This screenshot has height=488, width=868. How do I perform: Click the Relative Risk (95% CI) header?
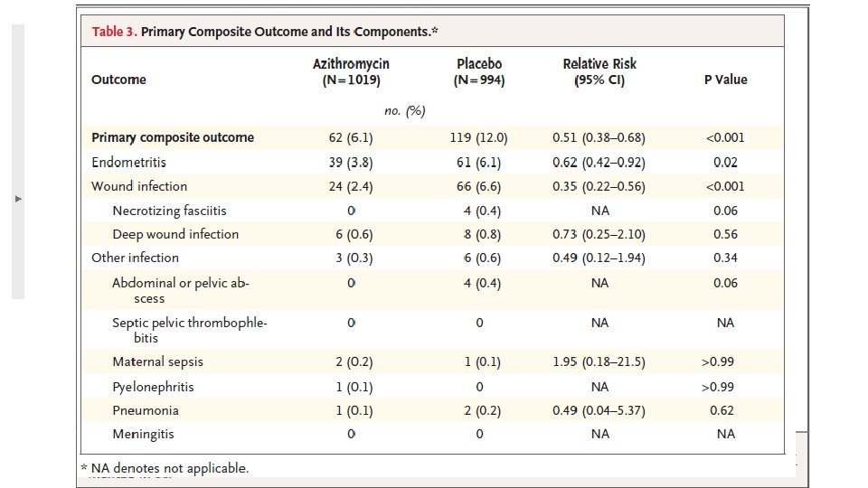[x=599, y=72]
